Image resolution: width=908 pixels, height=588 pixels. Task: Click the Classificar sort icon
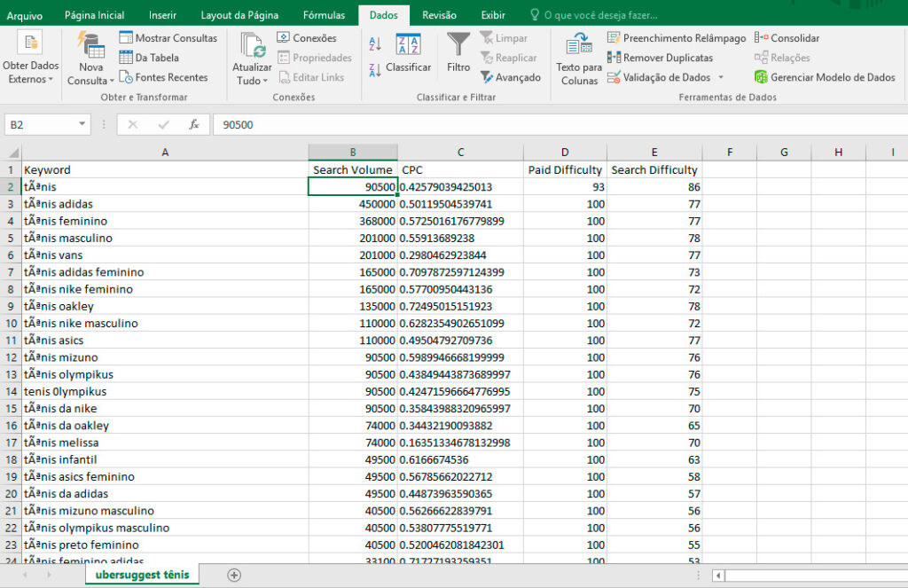click(x=408, y=44)
